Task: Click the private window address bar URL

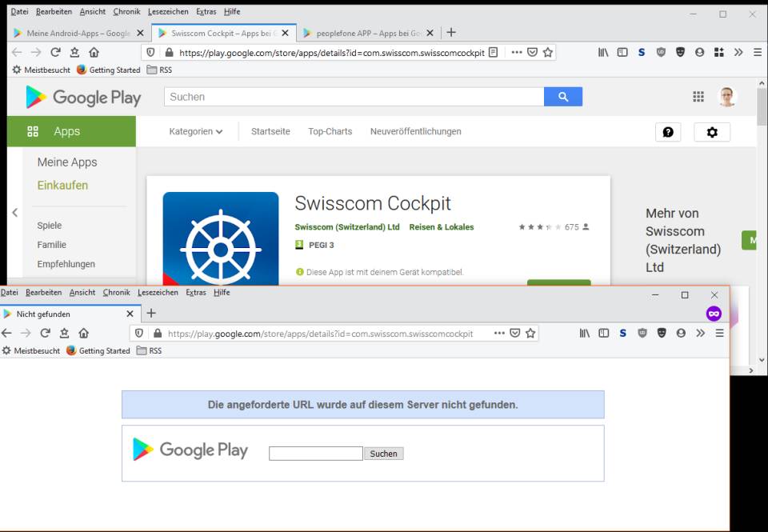Action: click(320, 334)
